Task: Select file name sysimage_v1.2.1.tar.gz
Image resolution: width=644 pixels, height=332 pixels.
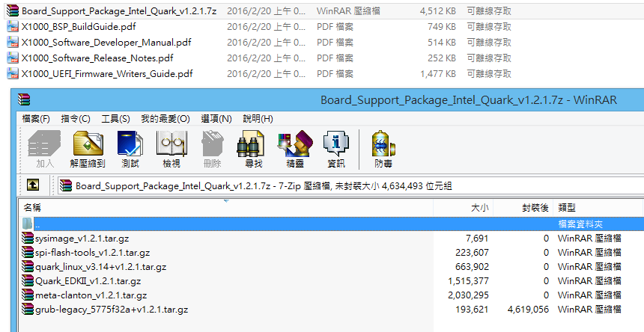Action: coord(82,239)
